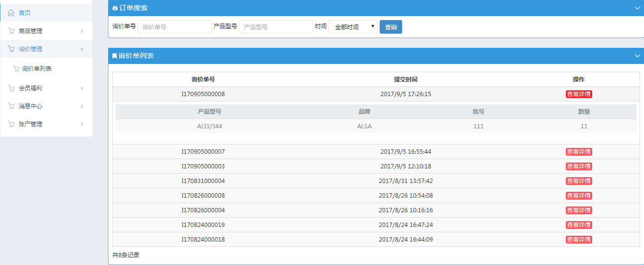This screenshot has height=265, width=644.
Task: View details for order I170905000008
Action: tap(579, 94)
